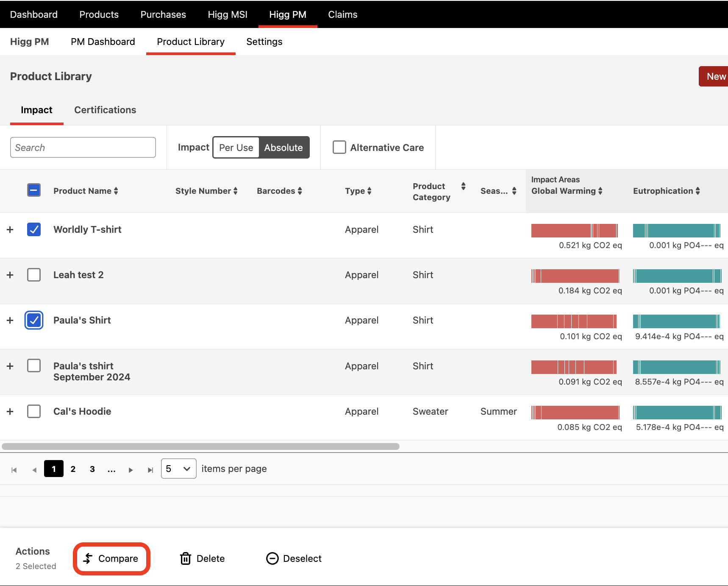Open the Claims menu

coord(343,14)
